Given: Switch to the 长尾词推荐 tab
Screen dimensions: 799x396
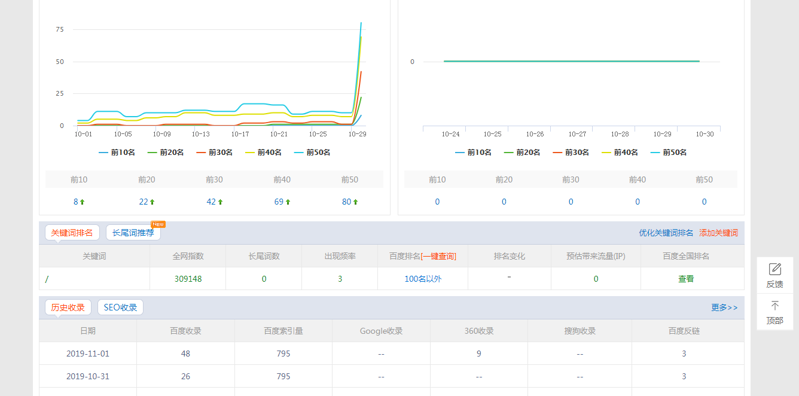Looking at the screenshot, I should pos(133,232).
